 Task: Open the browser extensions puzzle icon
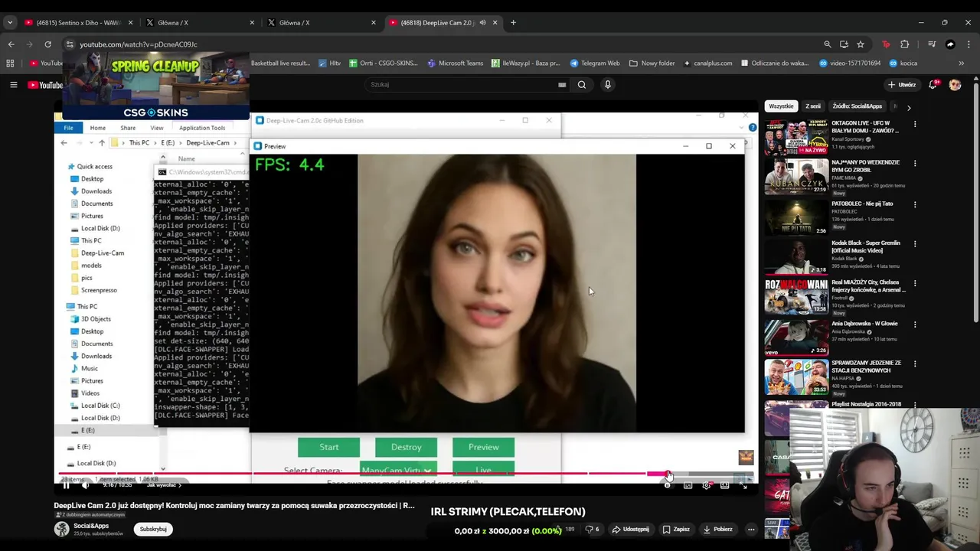click(x=904, y=44)
